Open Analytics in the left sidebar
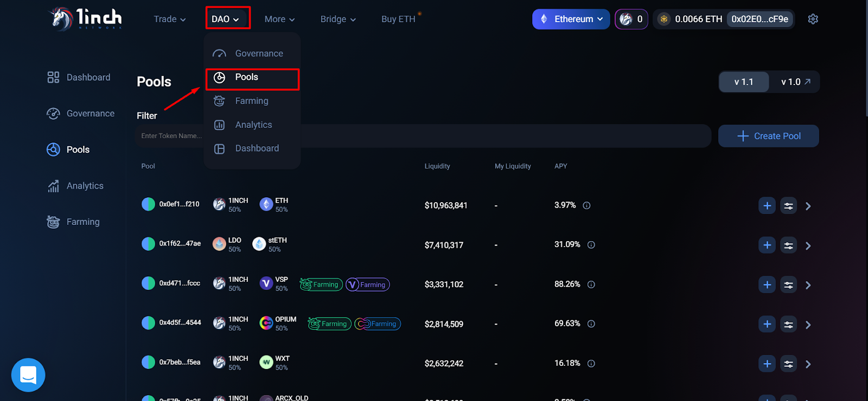 point(75,186)
